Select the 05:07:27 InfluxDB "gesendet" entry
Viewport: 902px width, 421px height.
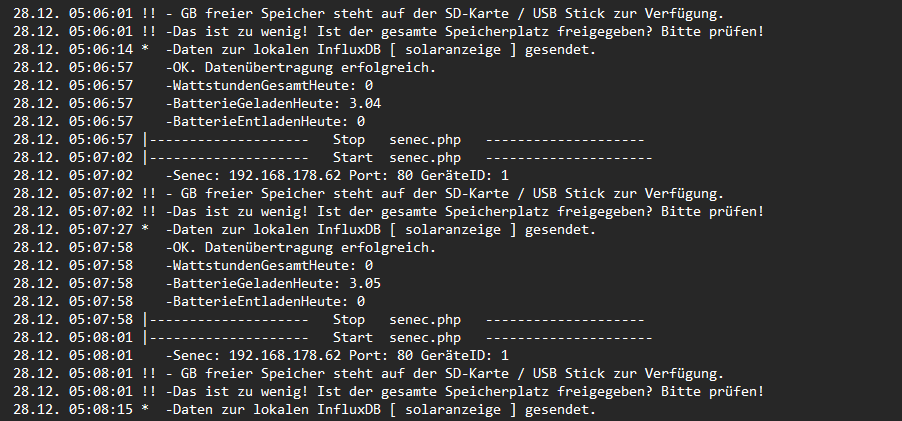pos(380,229)
